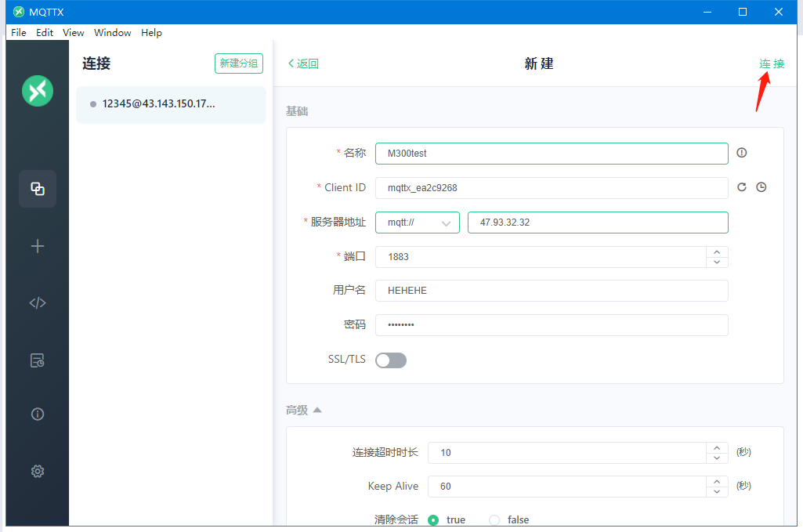Open the Connections page icon
Image resolution: width=803 pixels, height=532 pixels.
tap(38, 189)
